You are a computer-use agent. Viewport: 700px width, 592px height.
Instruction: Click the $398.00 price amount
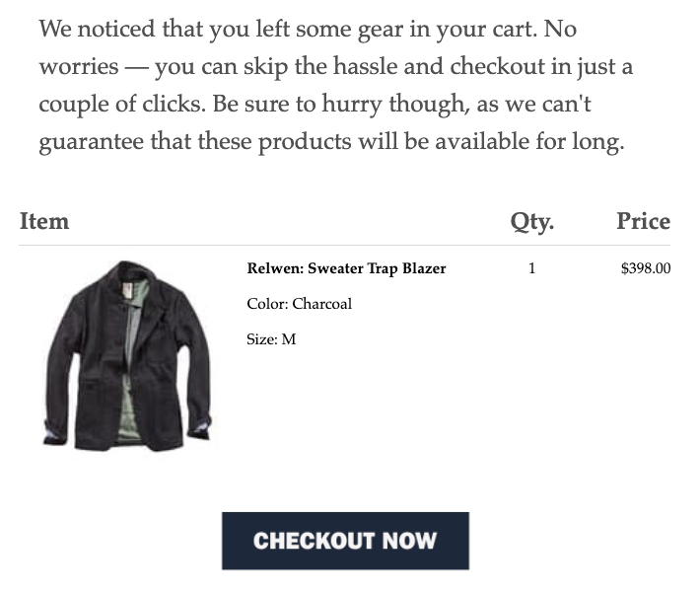(646, 268)
